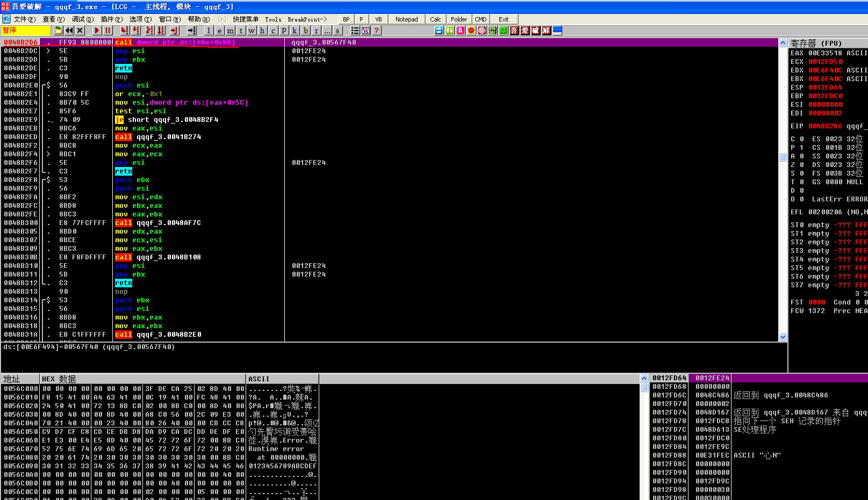The height and width of the screenshot is (500, 868).
Task: Open the 调试(D) menu
Action: pos(82,19)
